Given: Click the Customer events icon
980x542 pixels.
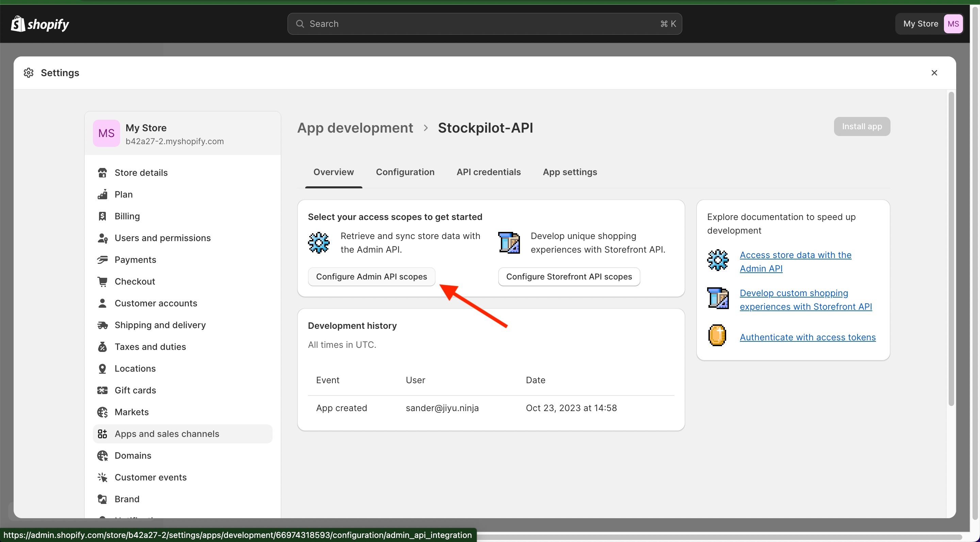Looking at the screenshot, I should tap(102, 477).
